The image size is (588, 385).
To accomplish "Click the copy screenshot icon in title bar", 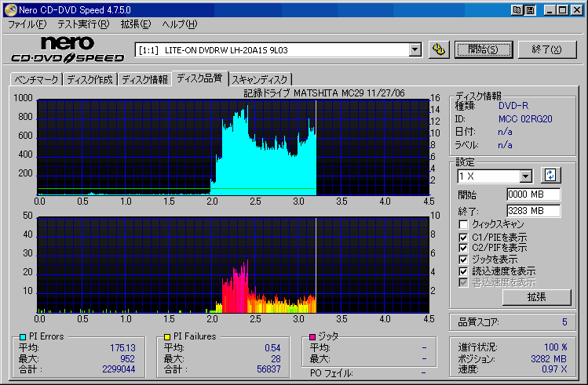I will [517, 10].
